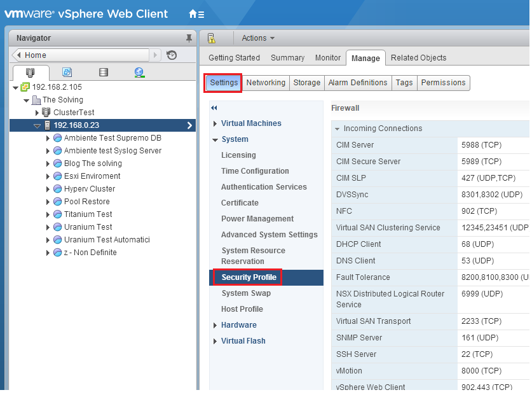Image resolution: width=532 pixels, height=404 pixels.
Task: Open Time Configuration settings
Action: [x=255, y=171]
